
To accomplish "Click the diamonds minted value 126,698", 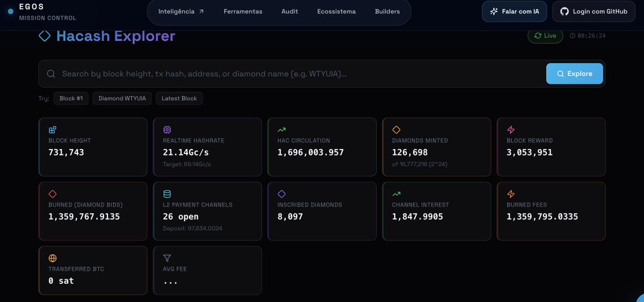I will [410, 152].
